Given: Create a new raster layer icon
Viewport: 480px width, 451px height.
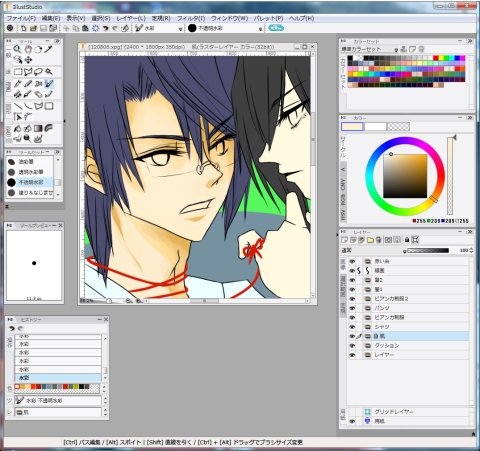Looking at the screenshot, I should [x=345, y=240].
